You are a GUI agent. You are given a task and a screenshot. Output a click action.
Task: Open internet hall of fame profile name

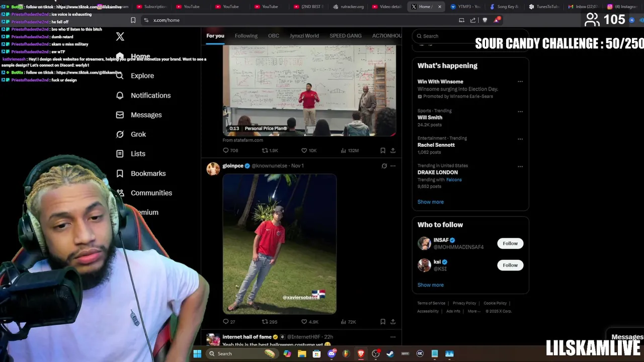pyautogui.click(x=247, y=337)
